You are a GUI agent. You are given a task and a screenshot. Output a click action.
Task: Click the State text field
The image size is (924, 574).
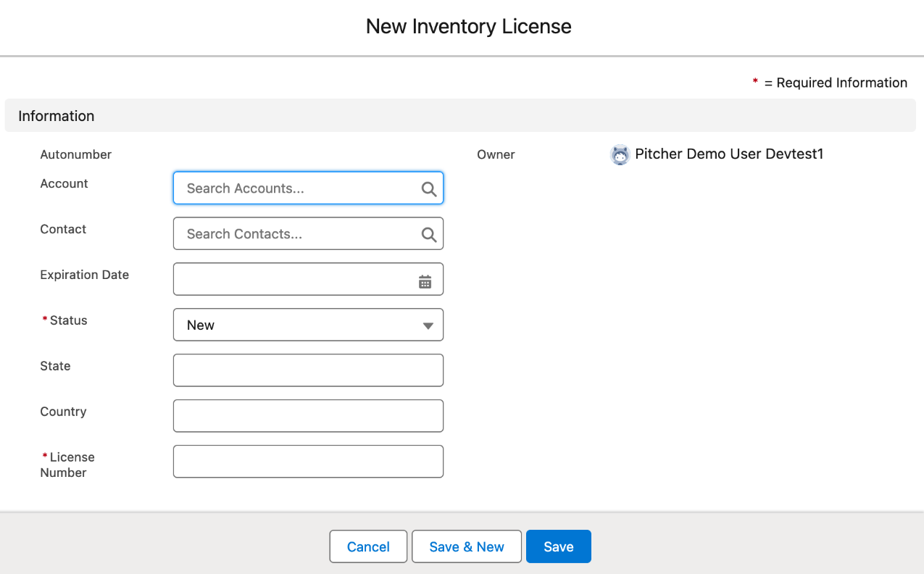(x=308, y=370)
